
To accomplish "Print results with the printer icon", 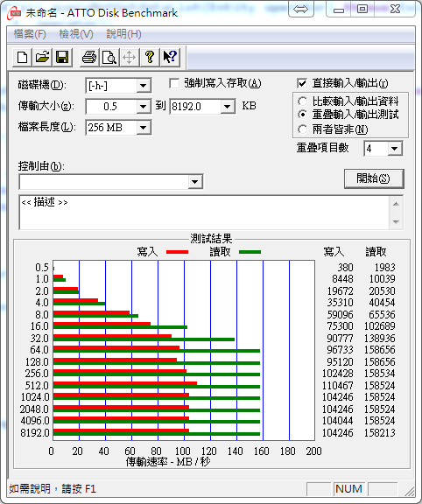I will tap(89, 58).
